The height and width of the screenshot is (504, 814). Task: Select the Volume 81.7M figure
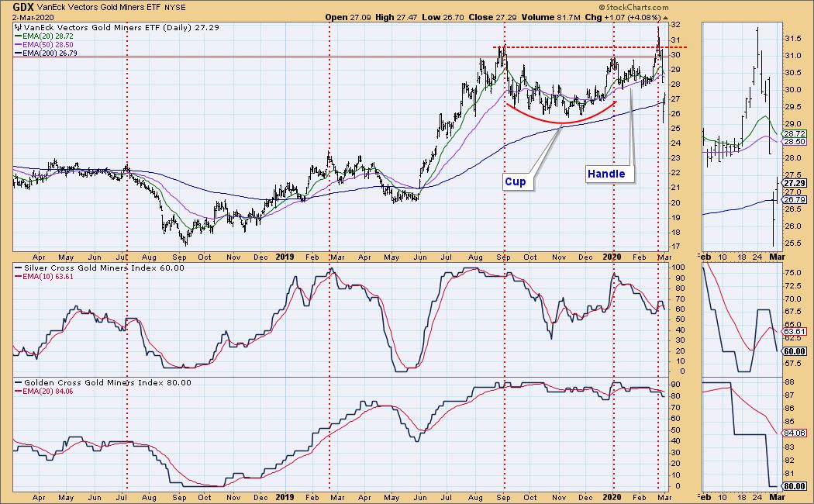tap(550, 17)
